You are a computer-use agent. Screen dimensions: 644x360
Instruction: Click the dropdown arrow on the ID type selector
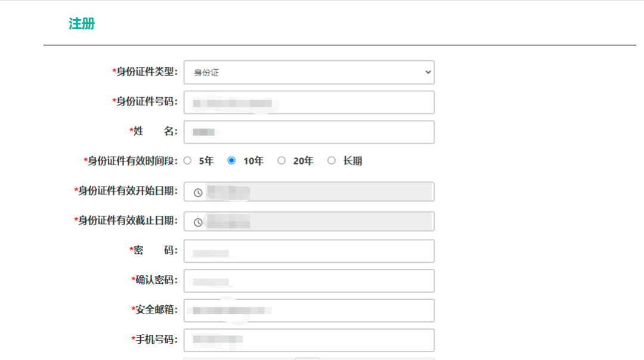point(427,72)
